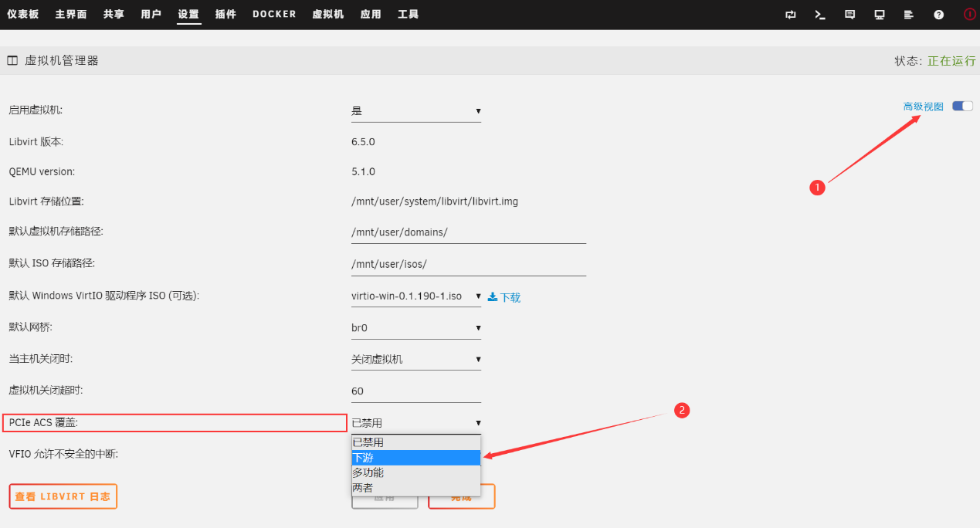
Task: Click the 高级视图 link text
Action: coord(924,107)
